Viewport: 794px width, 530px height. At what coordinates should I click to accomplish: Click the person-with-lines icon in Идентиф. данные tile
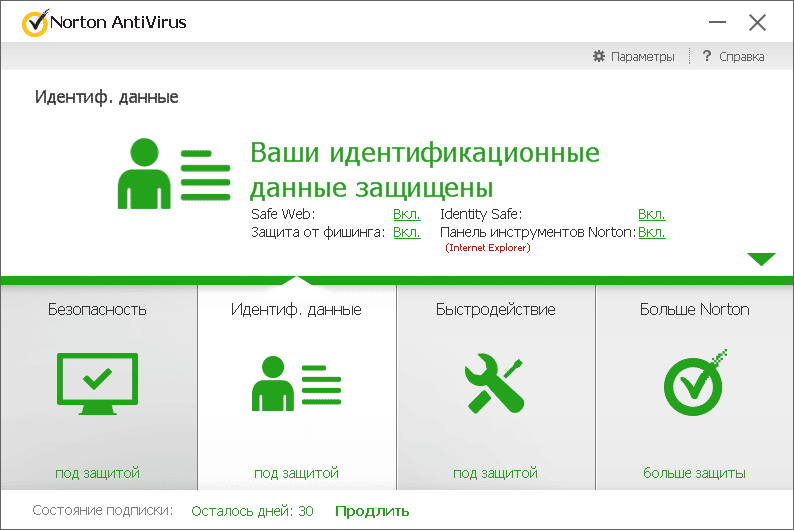click(296, 383)
